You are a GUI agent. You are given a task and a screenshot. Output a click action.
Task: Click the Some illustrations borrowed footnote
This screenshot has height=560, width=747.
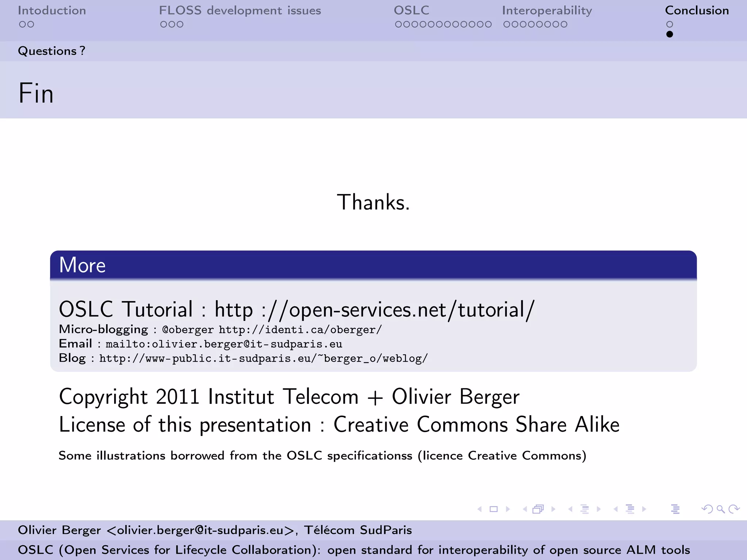tap(322, 456)
